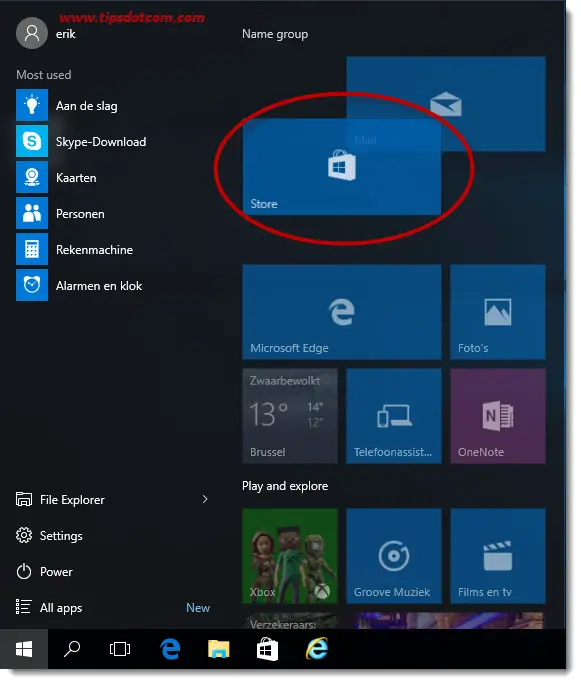Open the Brussel weather tile
Screen dimensions: 581x684
click(290, 416)
